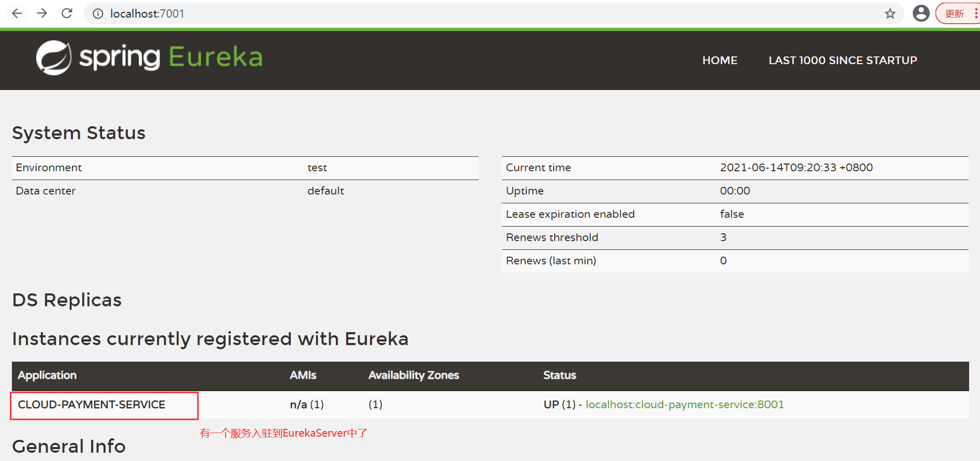Click the Data center value default
The height and width of the screenshot is (461, 980).
tap(325, 191)
